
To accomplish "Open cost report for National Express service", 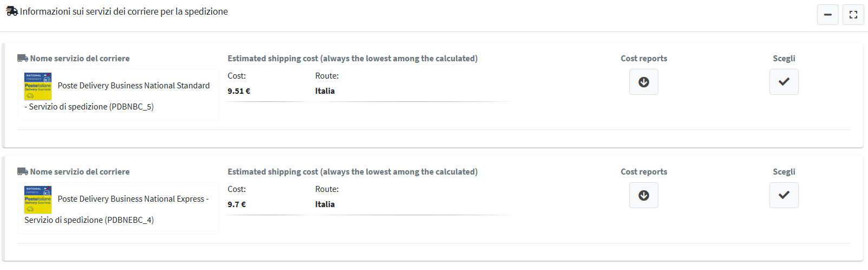I will coord(644,195).
